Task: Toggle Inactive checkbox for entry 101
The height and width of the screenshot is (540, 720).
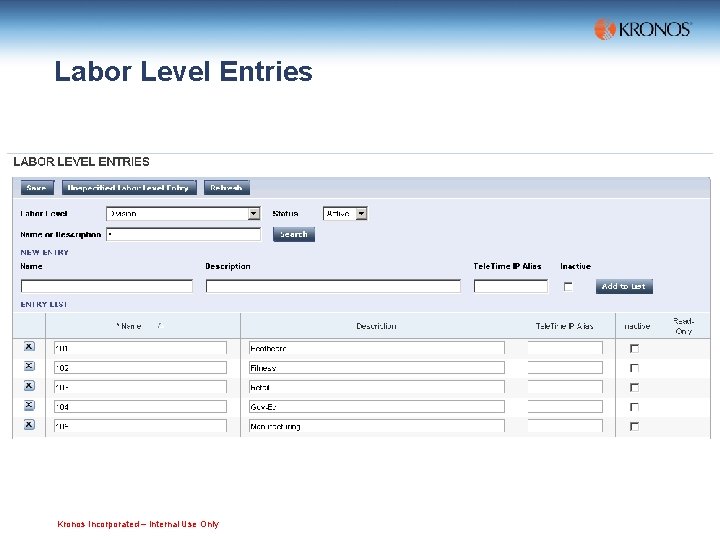Action: (634, 349)
